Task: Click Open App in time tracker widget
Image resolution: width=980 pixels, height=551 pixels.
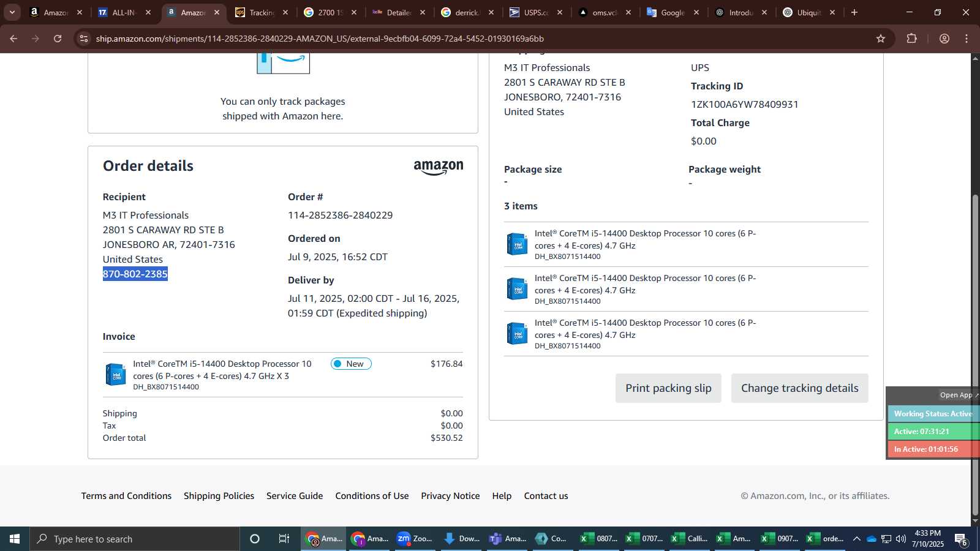Action: tap(959, 395)
